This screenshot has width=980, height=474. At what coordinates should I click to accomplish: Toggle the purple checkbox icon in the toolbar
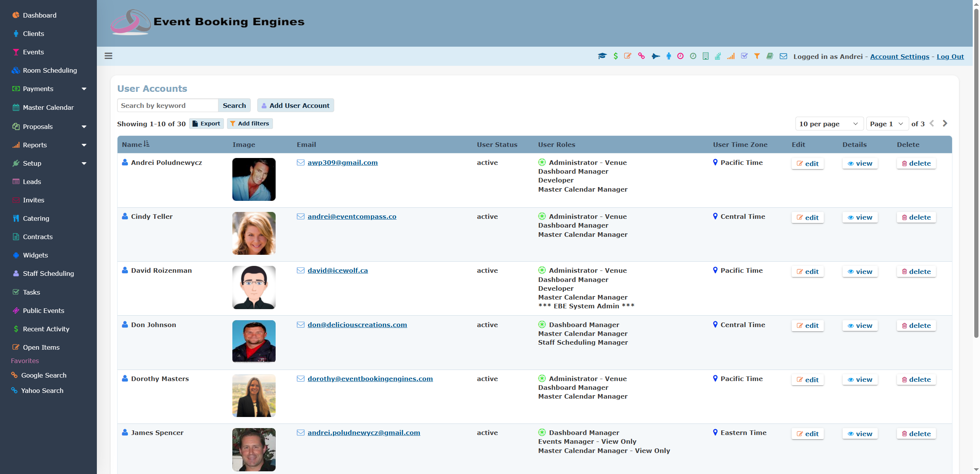[745, 56]
